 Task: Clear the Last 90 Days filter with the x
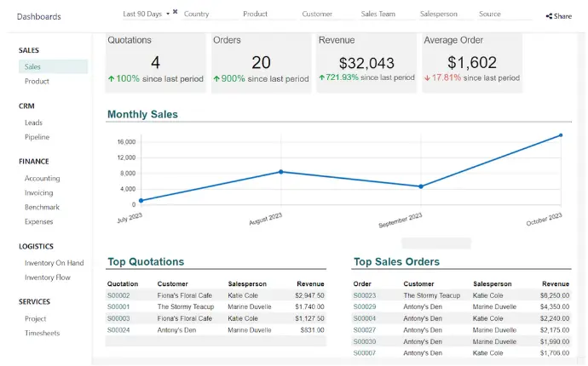click(x=176, y=12)
